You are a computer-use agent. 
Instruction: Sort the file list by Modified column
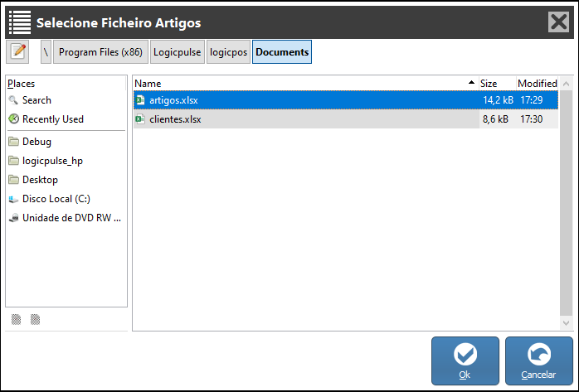click(x=537, y=84)
